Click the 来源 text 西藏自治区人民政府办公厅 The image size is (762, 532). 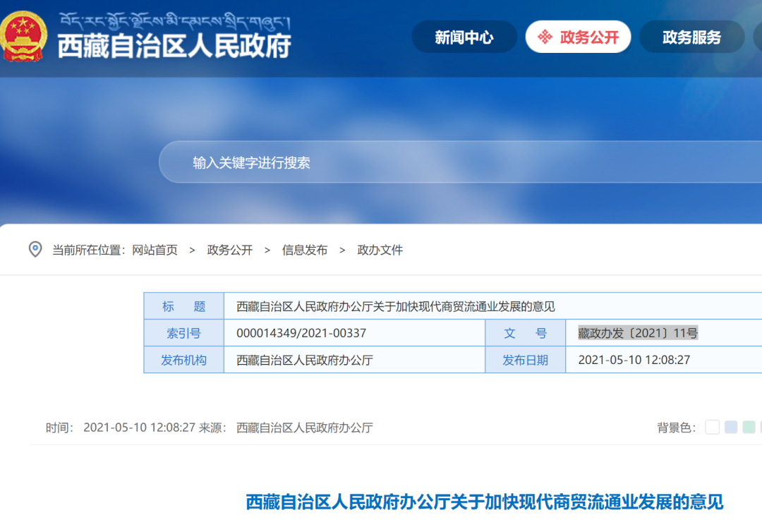click(x=305, y=428)
